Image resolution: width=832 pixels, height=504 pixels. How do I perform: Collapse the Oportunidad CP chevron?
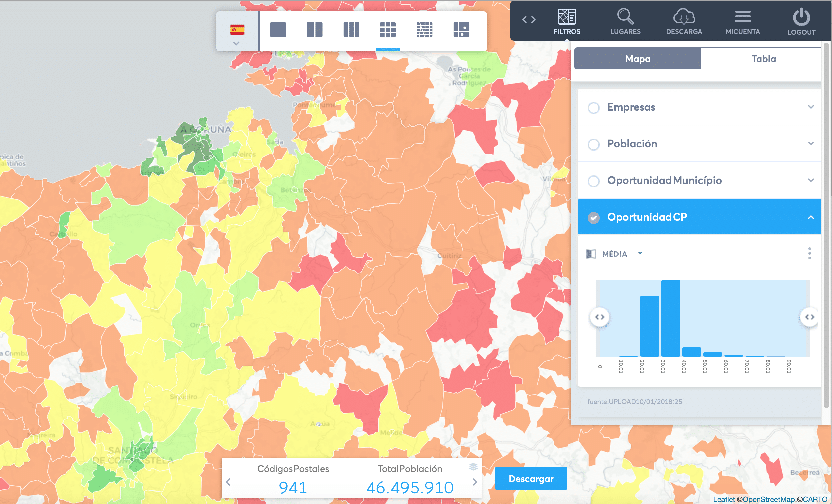[811, 217]
